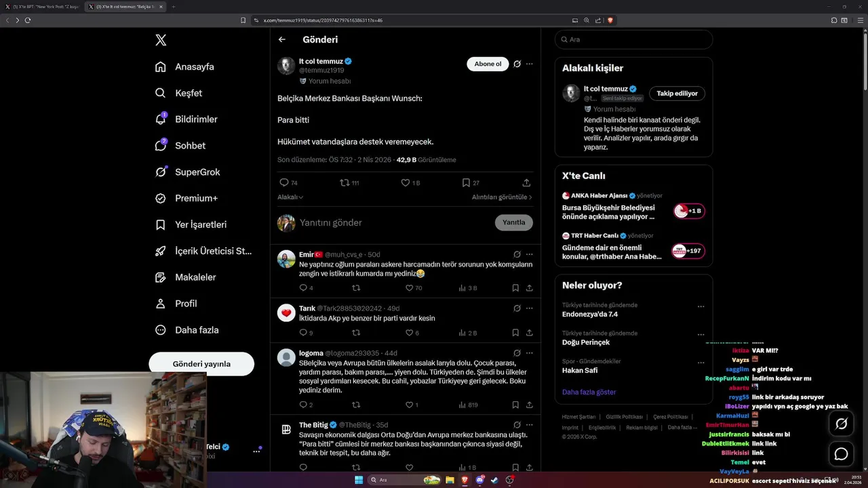
Task: Open Yer İşaretleri bookmarks
Action: 191,224
